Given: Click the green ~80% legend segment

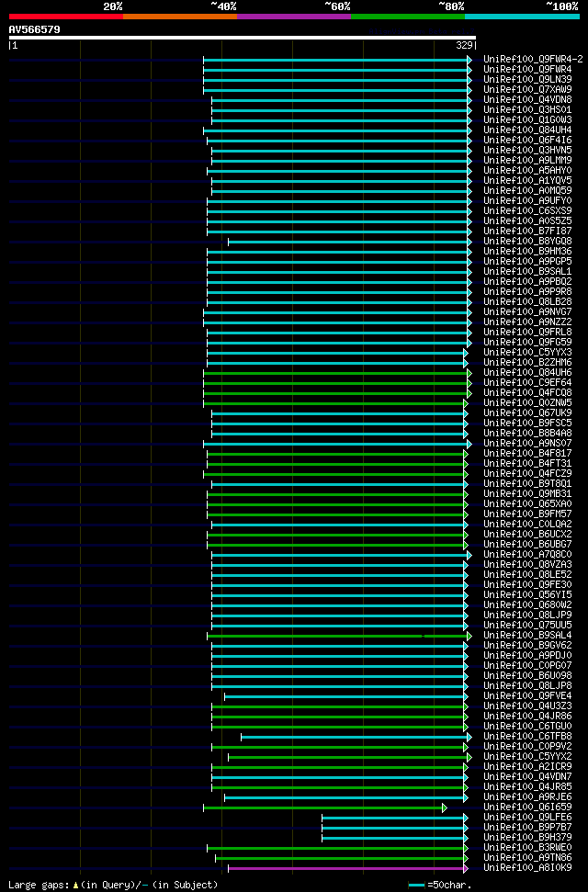Looking at the screenshot, I should [x=408, y=16].
